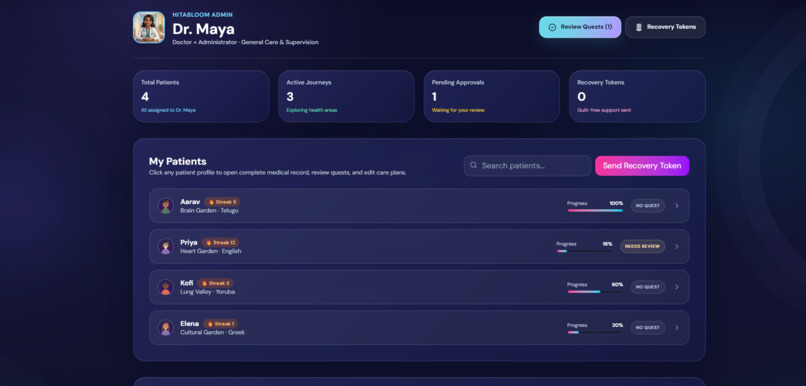Click 'Guilt-free support sent' text

coord(604,110)
